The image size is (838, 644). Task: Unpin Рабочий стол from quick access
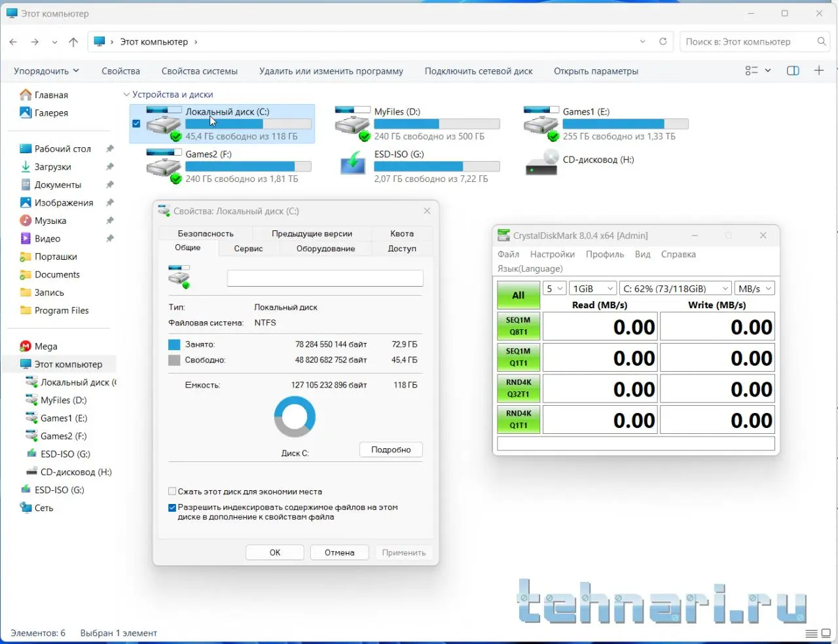pyautogui.click(x=110, y=149)
